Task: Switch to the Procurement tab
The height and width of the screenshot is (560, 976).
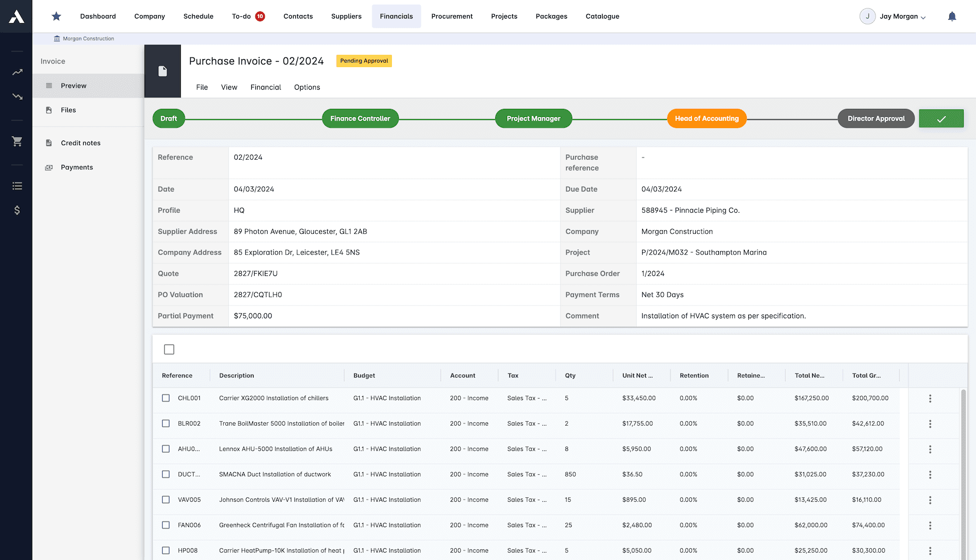Action: point(452,16)
